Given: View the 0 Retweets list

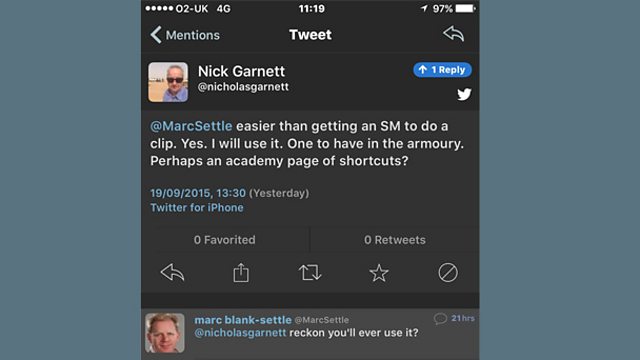Looking at the screenshot, I should 395,240.
